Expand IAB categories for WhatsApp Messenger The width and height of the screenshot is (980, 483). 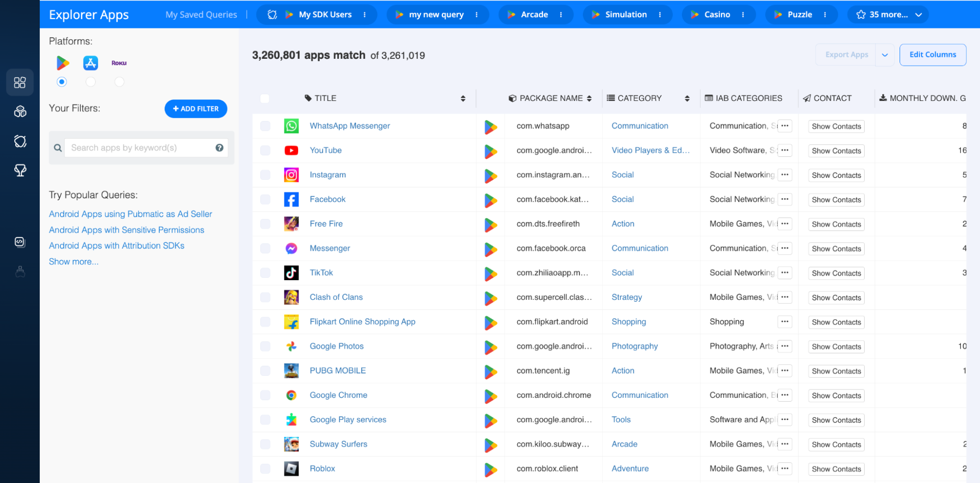pos(785,126)
